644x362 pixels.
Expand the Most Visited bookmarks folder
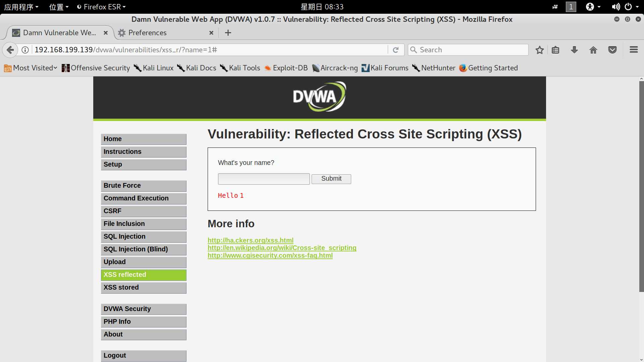click(x=31, y=68)
